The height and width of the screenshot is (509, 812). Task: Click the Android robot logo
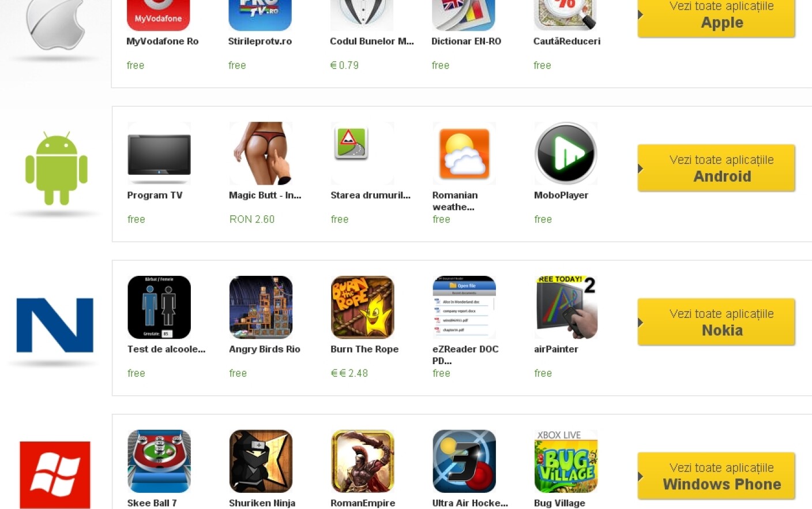coord(57,168)
